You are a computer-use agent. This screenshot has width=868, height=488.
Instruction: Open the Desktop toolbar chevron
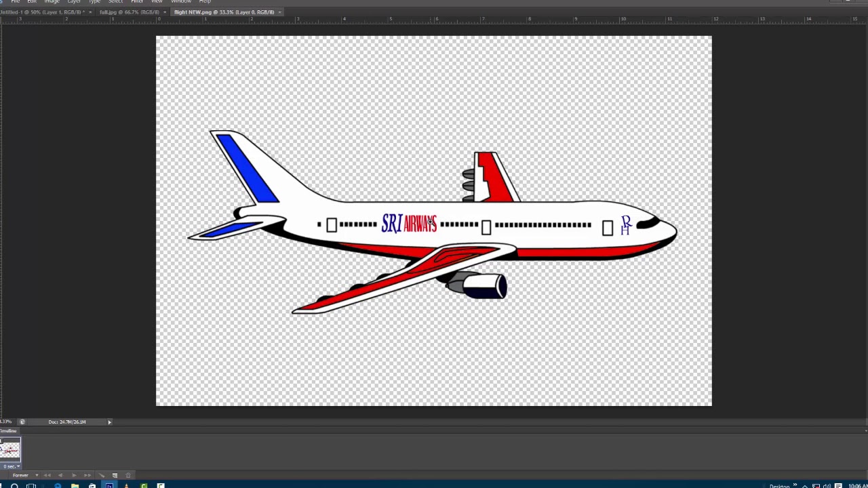(x=795, y=484)
